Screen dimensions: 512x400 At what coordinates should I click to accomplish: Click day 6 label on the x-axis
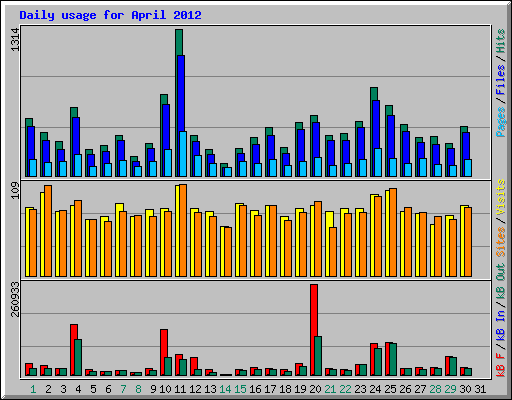108,389
